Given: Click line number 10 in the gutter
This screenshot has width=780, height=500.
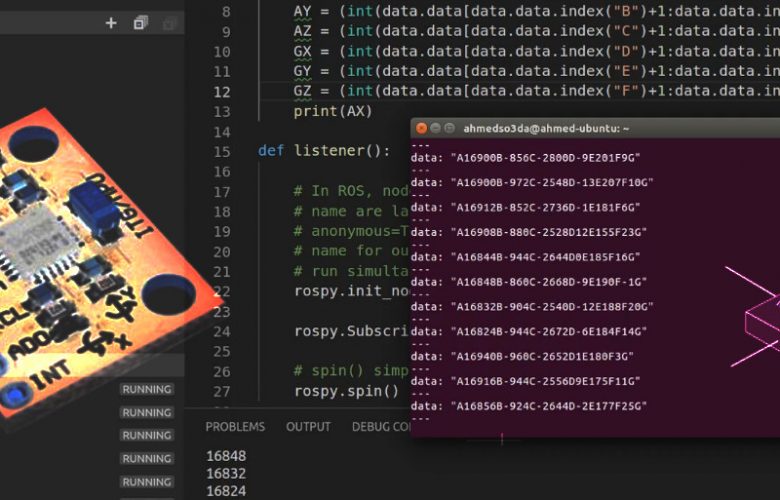Looking at the screenshot, I should (222, 52).
